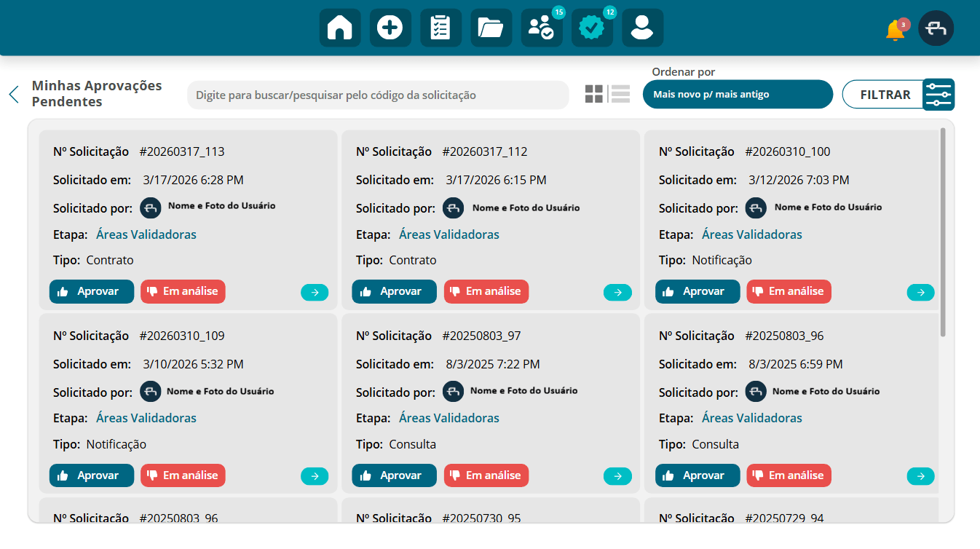The image size is (980, 549).
Task: Click Áreas Validadoras link on #20260317_113
Action: click(x=146, y=234)
